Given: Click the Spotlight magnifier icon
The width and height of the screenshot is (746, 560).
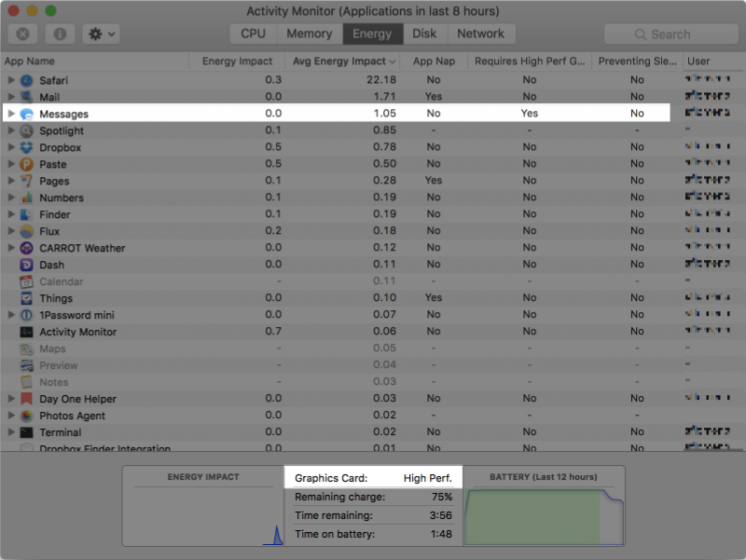Looking at the screenshot, I should click(x=27, y=130).
